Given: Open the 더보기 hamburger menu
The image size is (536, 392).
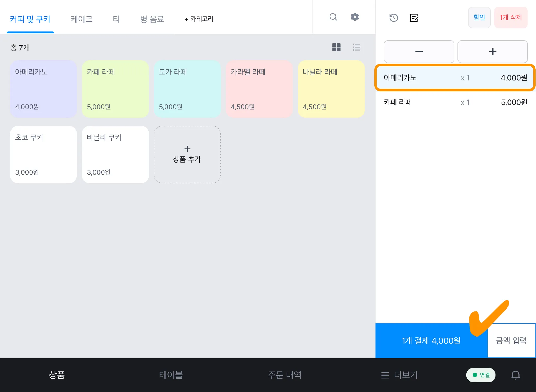Looking at the screenshot, I should pos(399,375).
